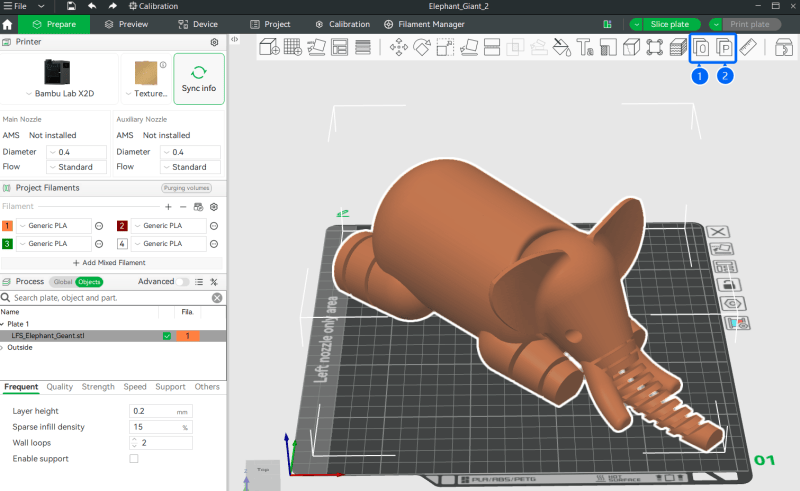Click filament 1 orange color swatch

coord(7,226)
